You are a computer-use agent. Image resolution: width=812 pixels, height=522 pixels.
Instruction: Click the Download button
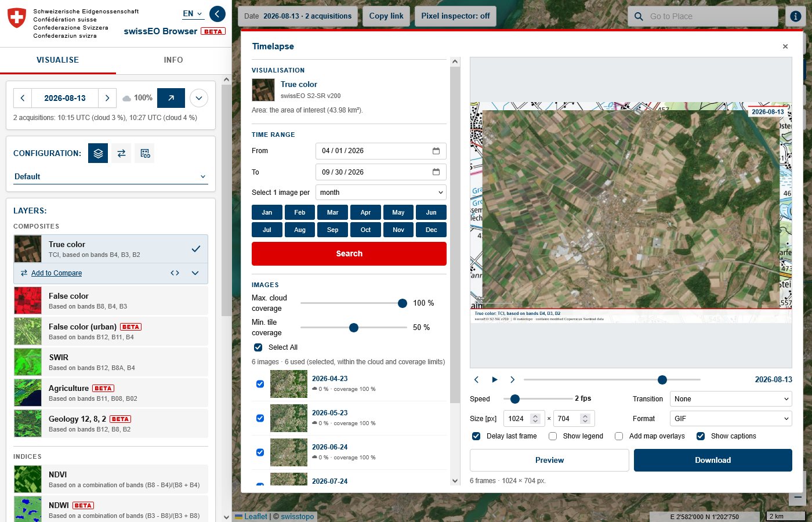coord(713,461)
